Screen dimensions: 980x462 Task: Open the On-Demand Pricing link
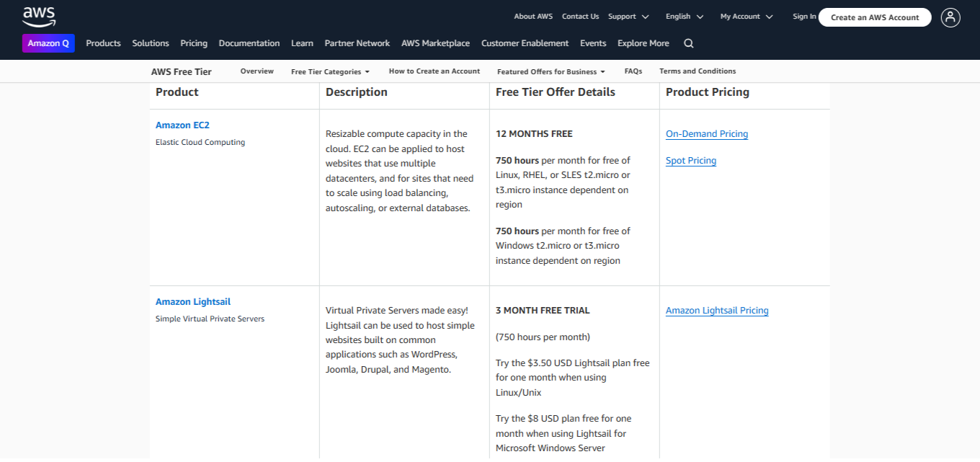707,134
